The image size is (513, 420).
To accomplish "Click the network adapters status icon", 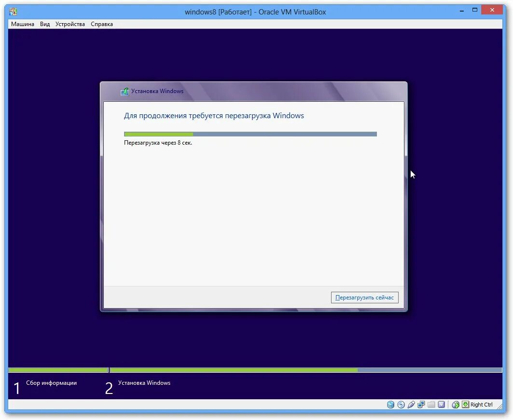I will (421, 405).
